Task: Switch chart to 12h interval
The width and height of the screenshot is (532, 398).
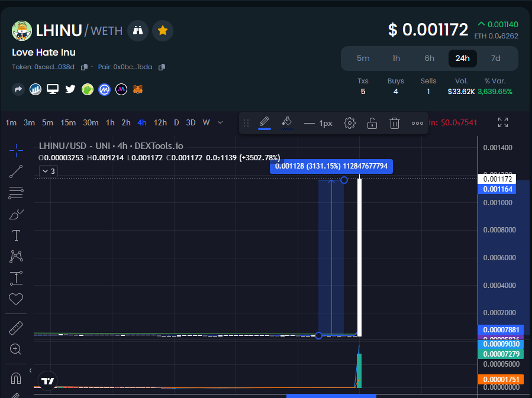Action: pos(160,123)
